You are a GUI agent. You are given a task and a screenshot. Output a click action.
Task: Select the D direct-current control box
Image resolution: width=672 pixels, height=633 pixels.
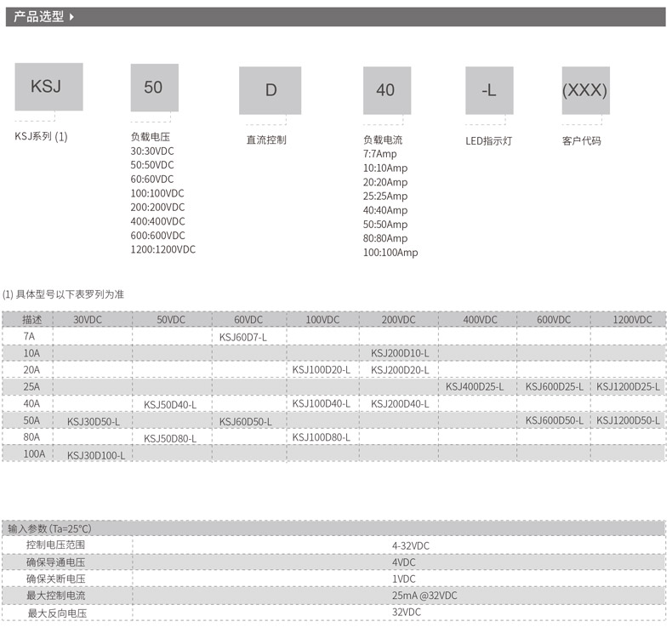pyautogui.click(x=271, y=90)
